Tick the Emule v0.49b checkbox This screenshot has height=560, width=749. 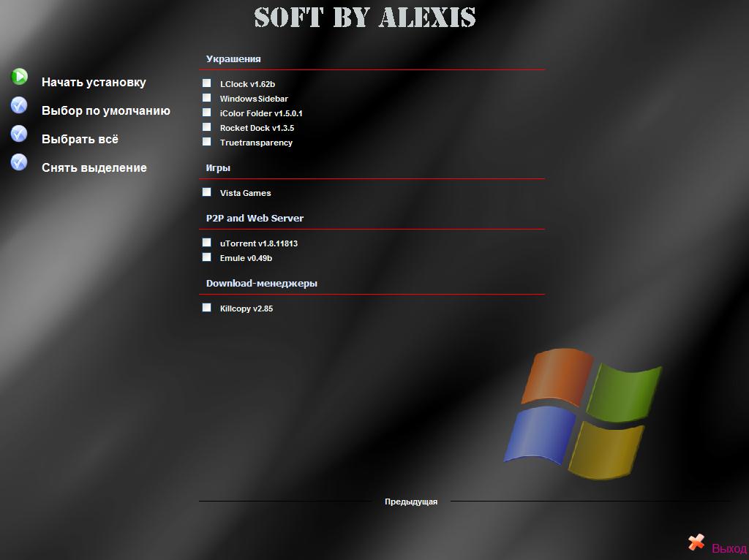pos(206,257)
